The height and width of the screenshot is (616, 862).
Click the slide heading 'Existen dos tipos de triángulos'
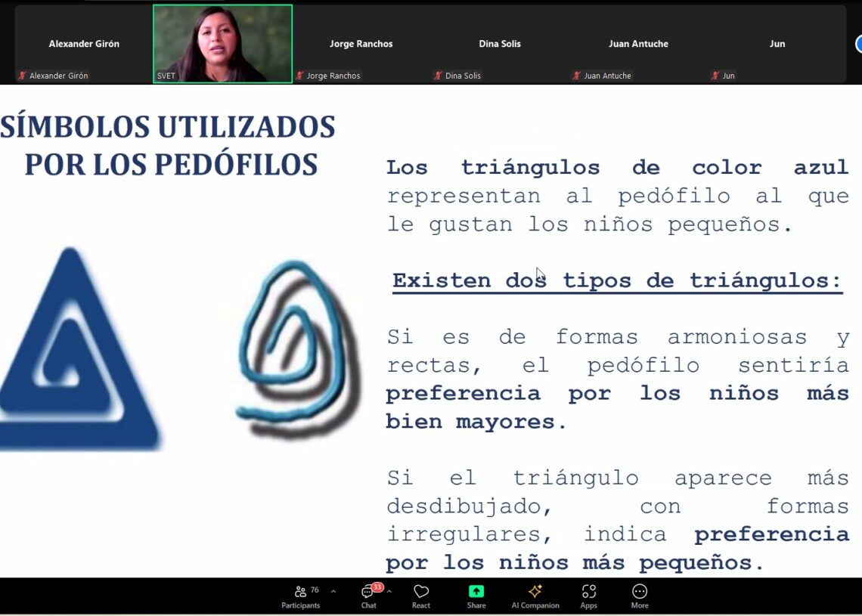click(616, 280)
